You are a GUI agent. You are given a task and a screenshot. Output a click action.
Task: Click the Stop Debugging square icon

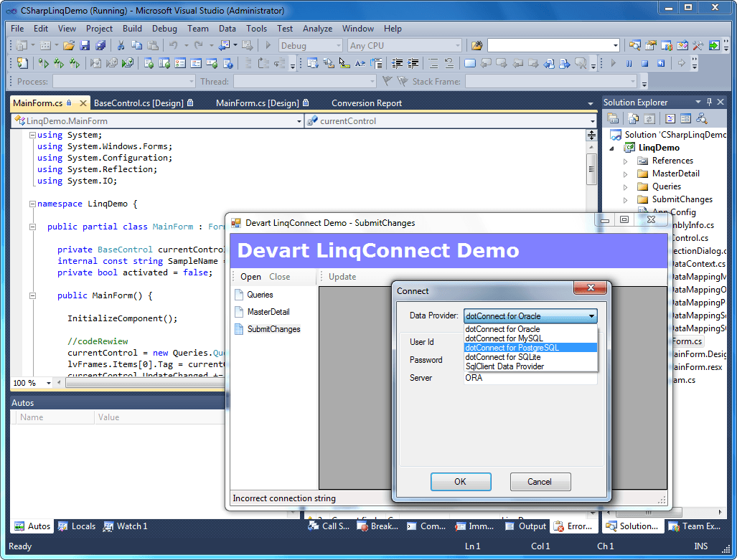645,63
